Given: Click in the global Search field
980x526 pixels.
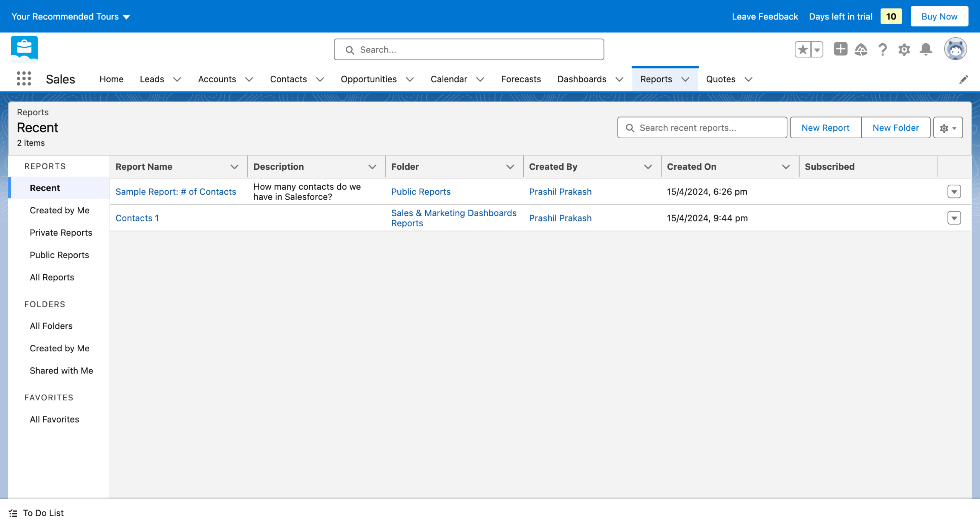Looking at the screenshot, I should click(469, 49).
